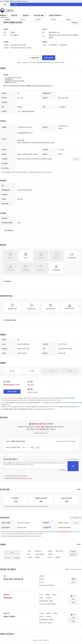
Task: Click the 장애인용 승강기 elevator icon
Action: point(31,307)
